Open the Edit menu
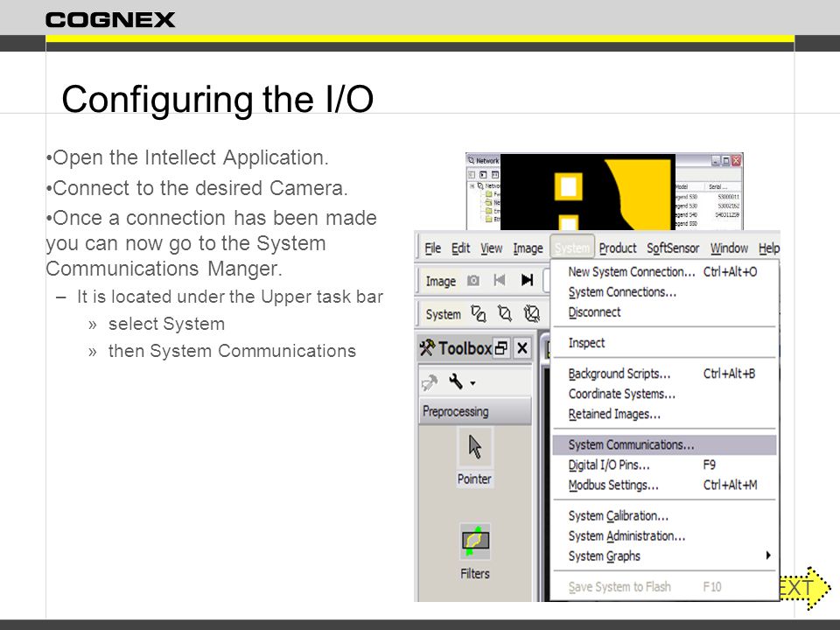 460,248
